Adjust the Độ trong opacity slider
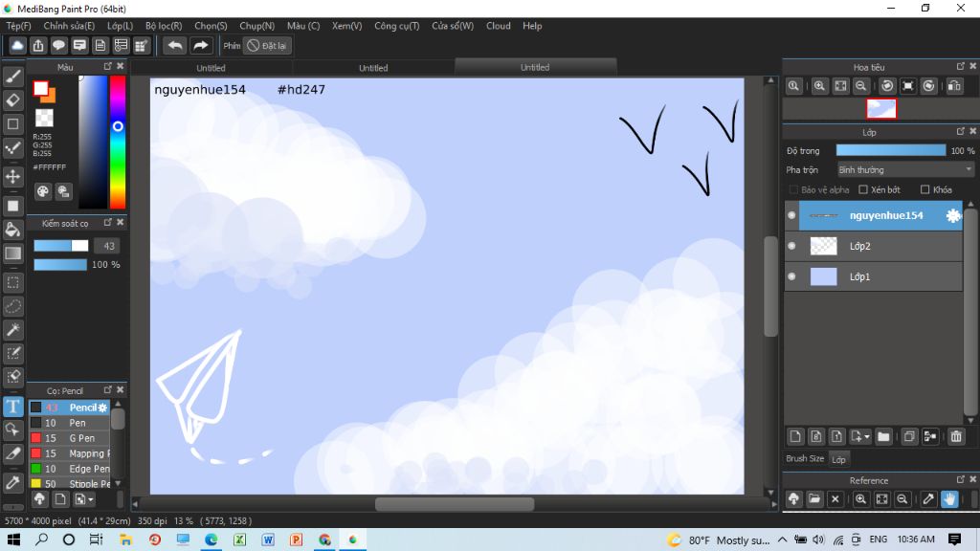980x551 pixels. pos(891,150)
